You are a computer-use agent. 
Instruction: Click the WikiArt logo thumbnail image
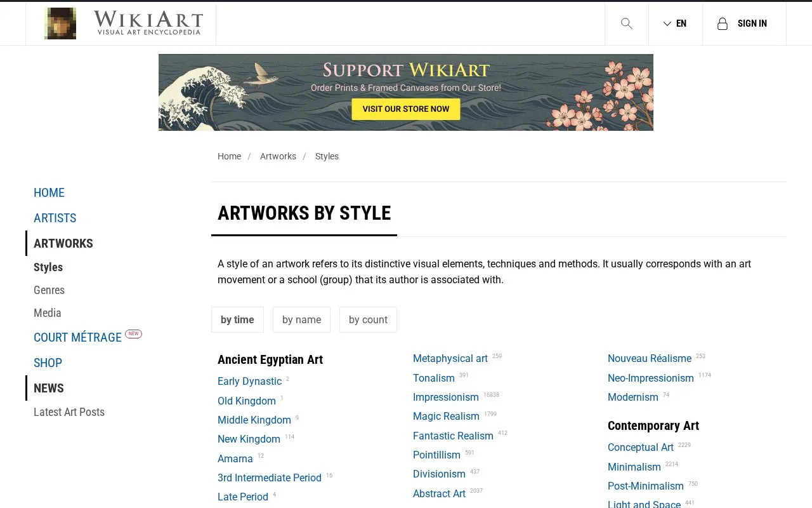[x=60, y=23]
